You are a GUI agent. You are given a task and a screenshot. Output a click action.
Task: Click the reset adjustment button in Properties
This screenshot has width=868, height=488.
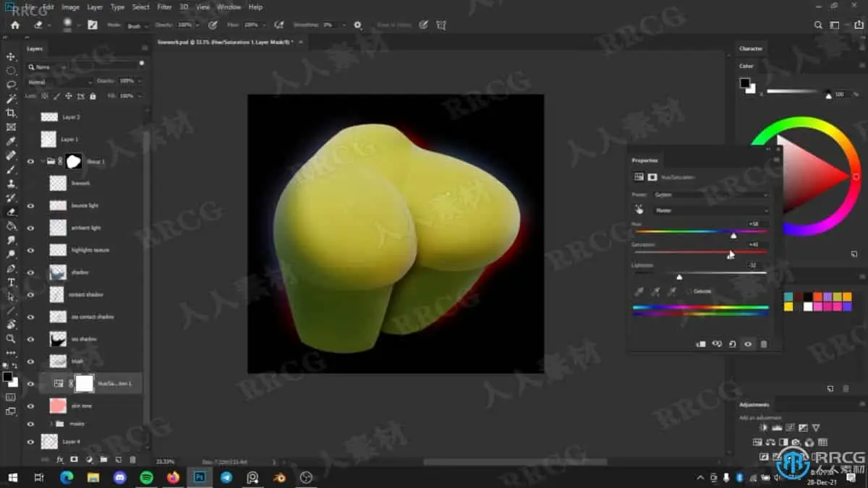pyautogui.click(x=731, y=344)
